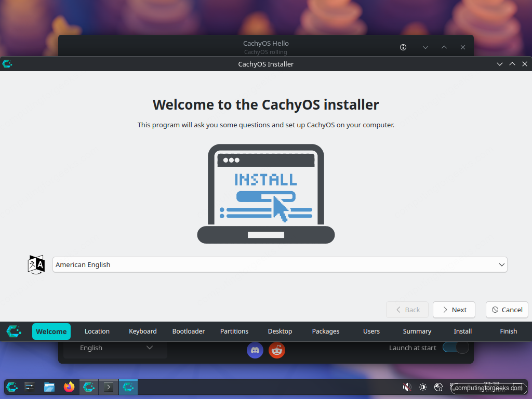Launch Firefox from the taskbar

(69, 387)
